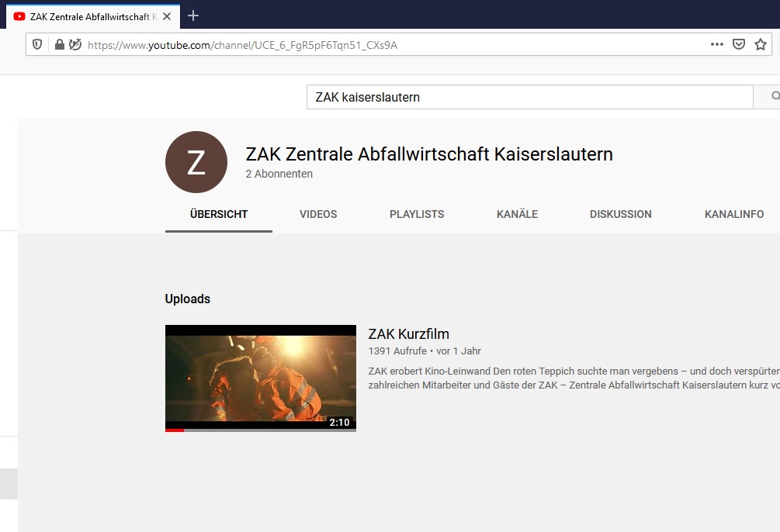Close the ZAK Zentrale Abfallwirtschaft tab

coord(167,16)
